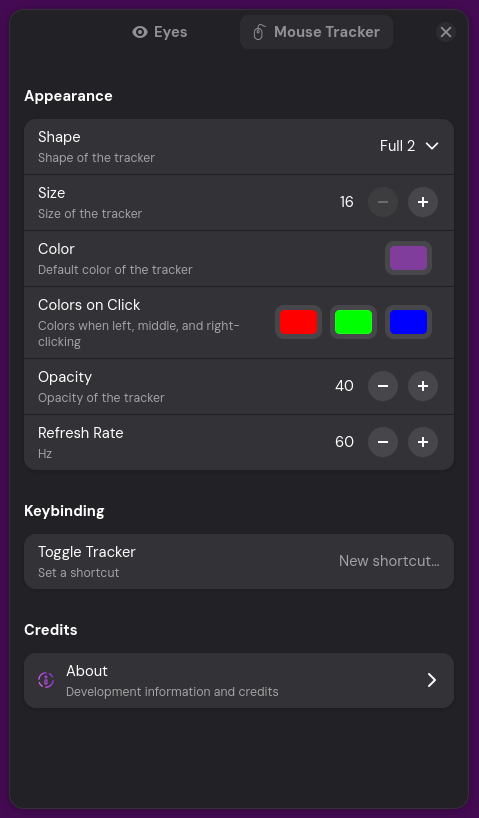Select the Mouse Tracker tab

pos(316,32)
